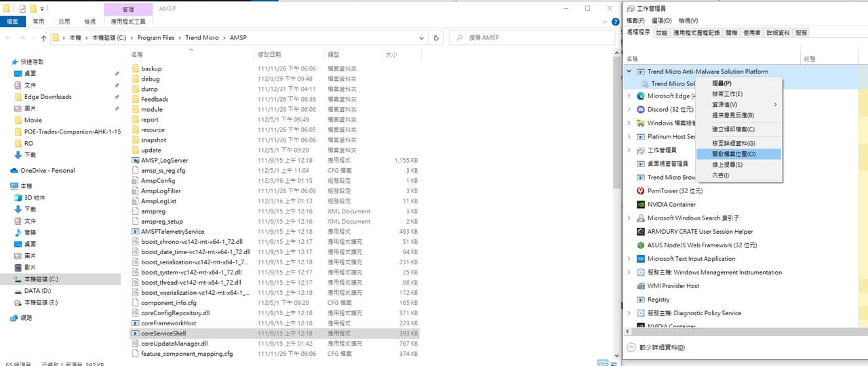Click the NVIDIA Container process icon

[x=640, y=204]
